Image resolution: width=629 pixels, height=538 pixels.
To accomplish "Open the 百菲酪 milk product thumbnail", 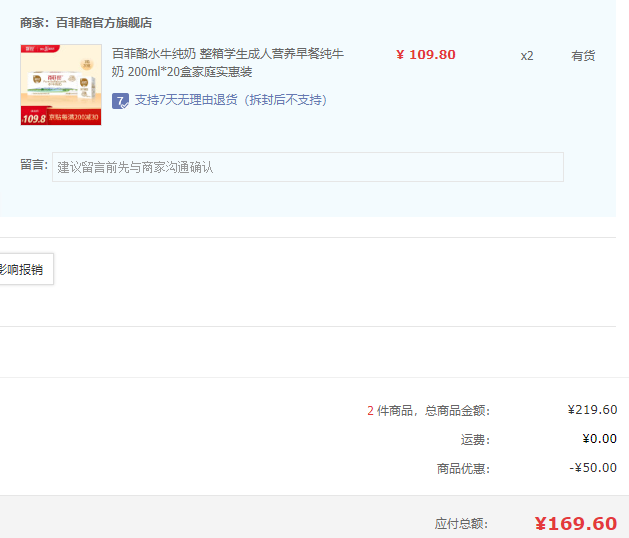I will [x=61, y=85].
